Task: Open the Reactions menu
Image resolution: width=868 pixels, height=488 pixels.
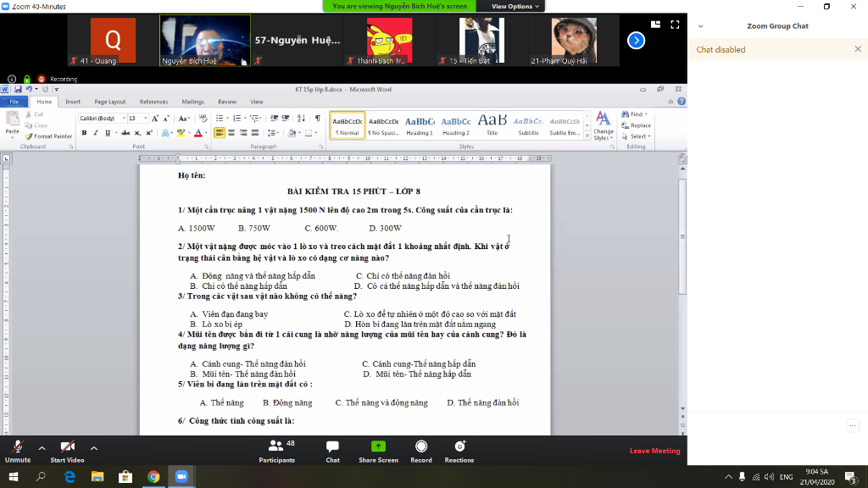Action: tap(459, 452)
